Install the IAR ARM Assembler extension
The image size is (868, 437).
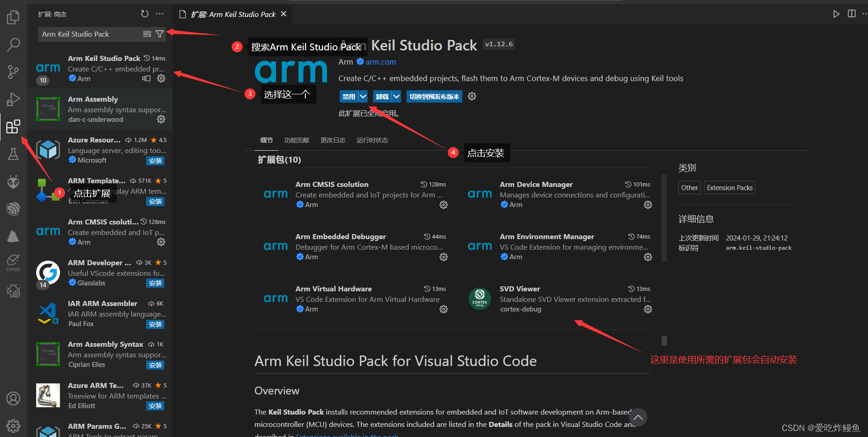pos(155,324)
